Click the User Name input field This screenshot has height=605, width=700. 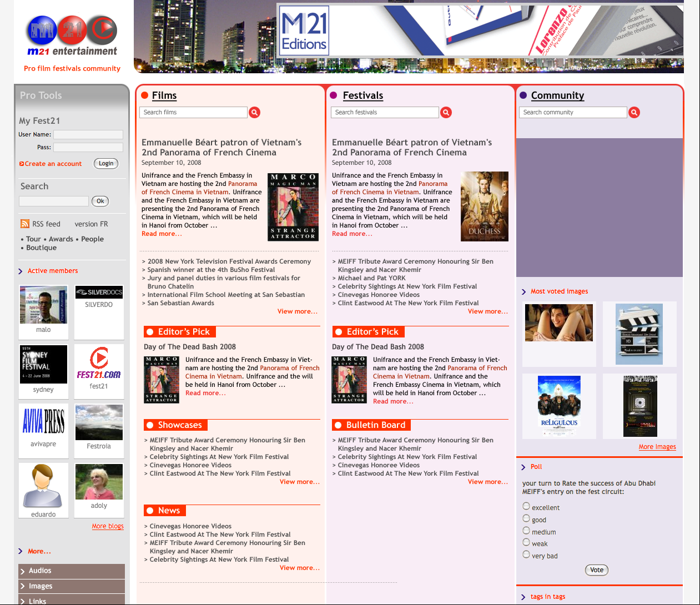pyautogui.click(x=88, y=134)
